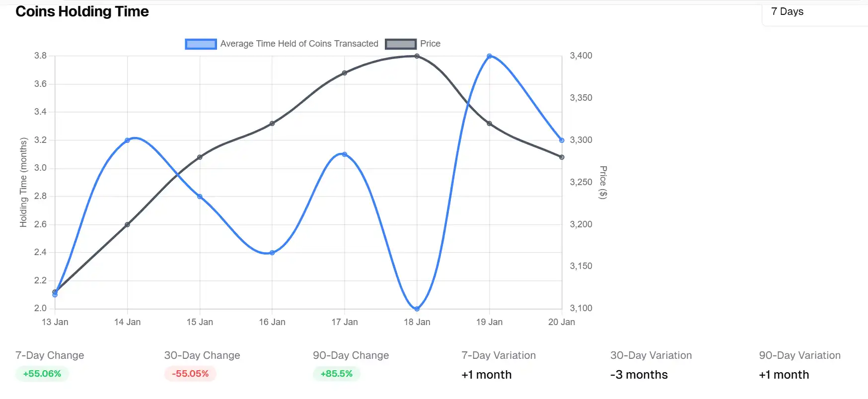Click the 30-Day Variation -3 months value
This screenshot has width=868, height=399.
[x=639, y=375]
